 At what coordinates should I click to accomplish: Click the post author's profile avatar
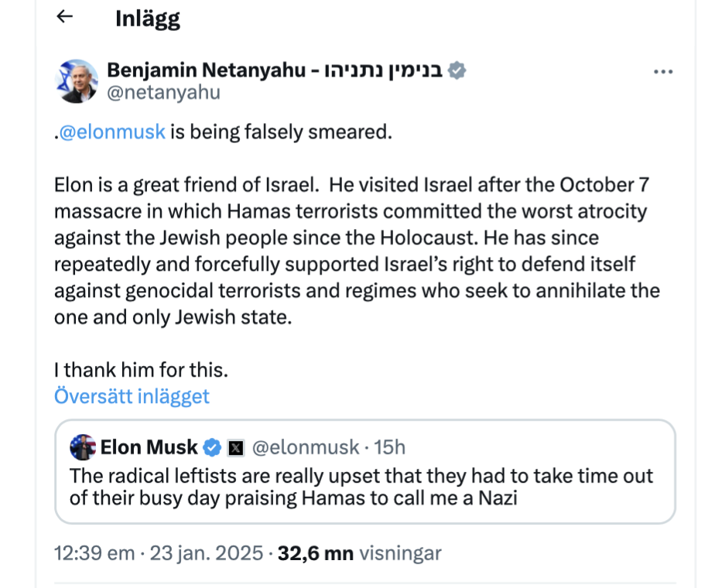pyautogui.click(x=77, y=80)
